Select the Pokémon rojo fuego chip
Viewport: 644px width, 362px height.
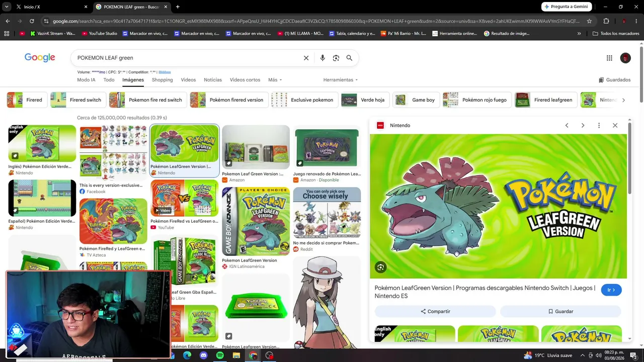[x=477, y=100]
